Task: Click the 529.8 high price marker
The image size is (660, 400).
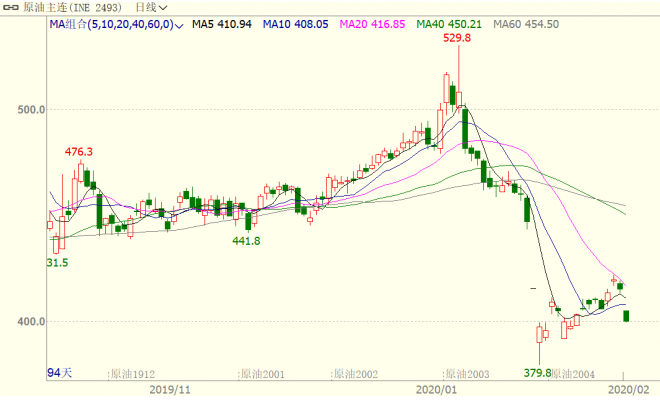Action: [x=457, y=38]
